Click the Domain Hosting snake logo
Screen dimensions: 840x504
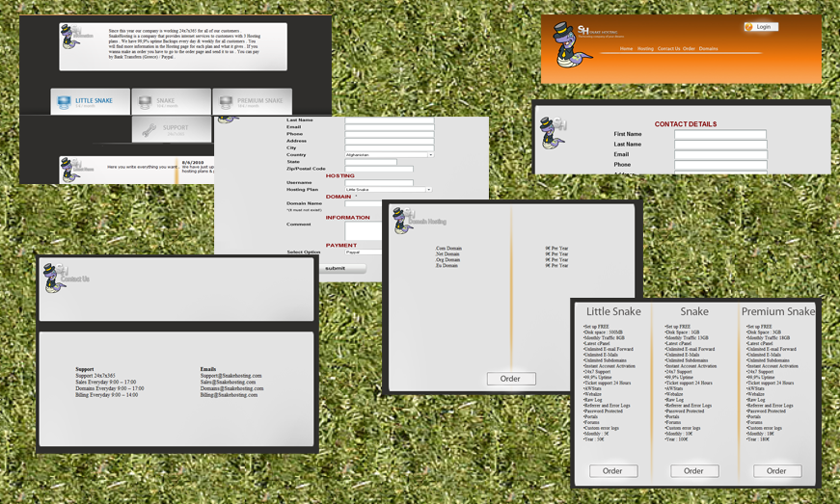click(x=403, y=221)
